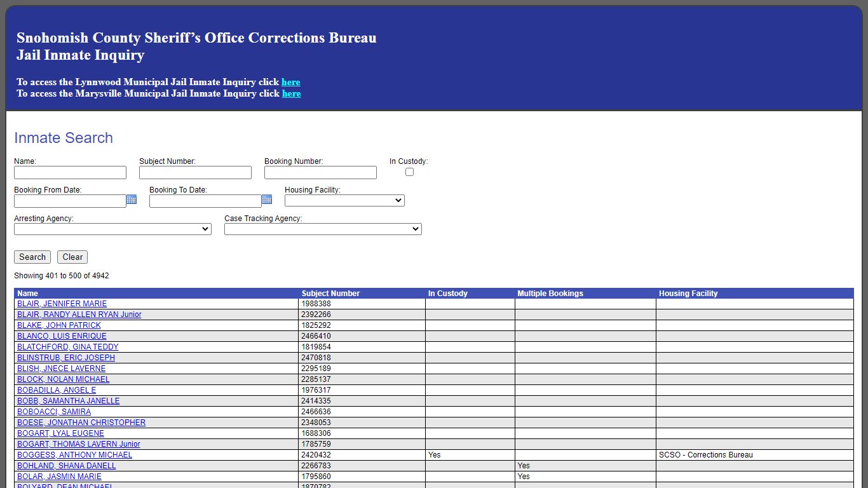This screenshot has height=488, width=868.
Task: Open record for BLATCHFORD, GINA TEDDY
Action: (67, 347)
